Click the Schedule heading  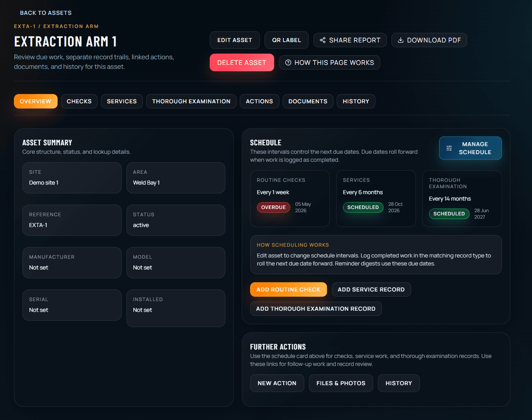click(266, 143)
